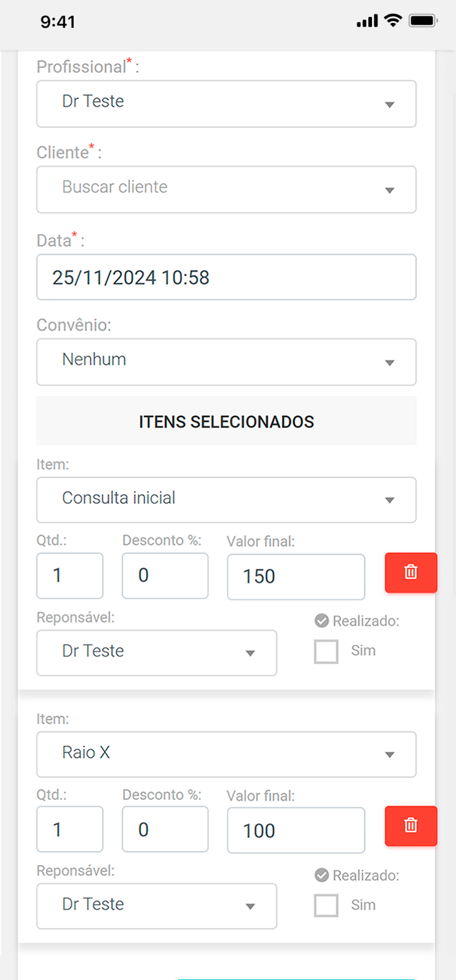Delete the Consulta inicial item with trash icon
This screenshot has height=980, width=456.
click(x=411, y=572)
